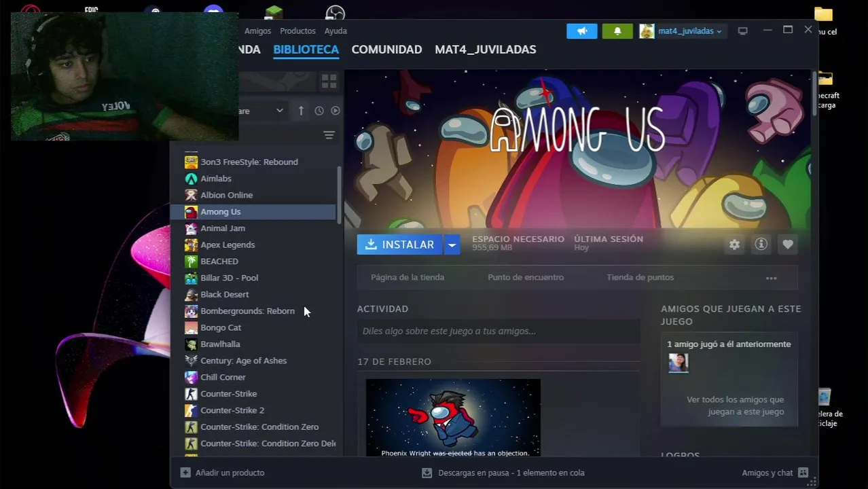Click the Bongo Cat game icon
This screenshot has height=489, width=868.
pyautogui.click(x=191, y=327)
